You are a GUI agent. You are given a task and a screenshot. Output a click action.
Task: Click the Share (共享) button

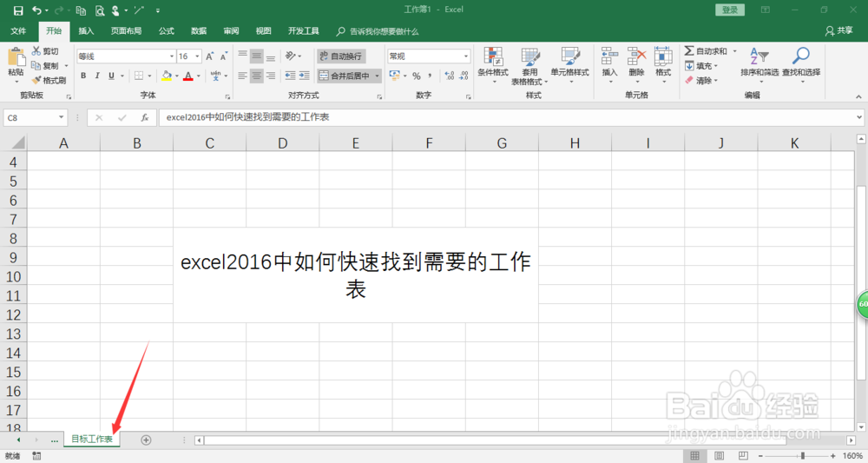tap(838, 31)
